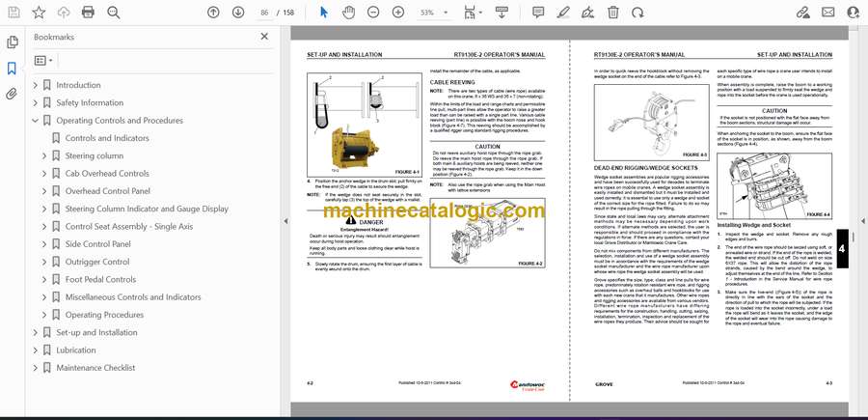Toggle the page thumbnails panel button
The width and height of the screenshot is (868, 420).
(x=12, y=42)
